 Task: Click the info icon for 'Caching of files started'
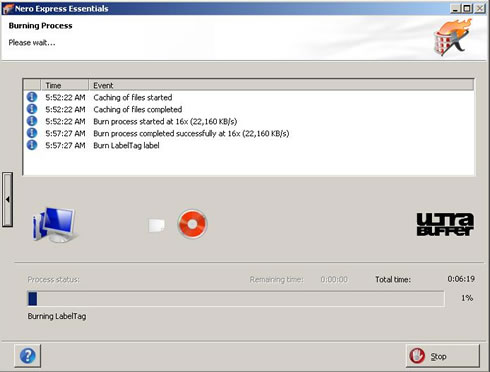pyautogui.click(x=32, y=97)
